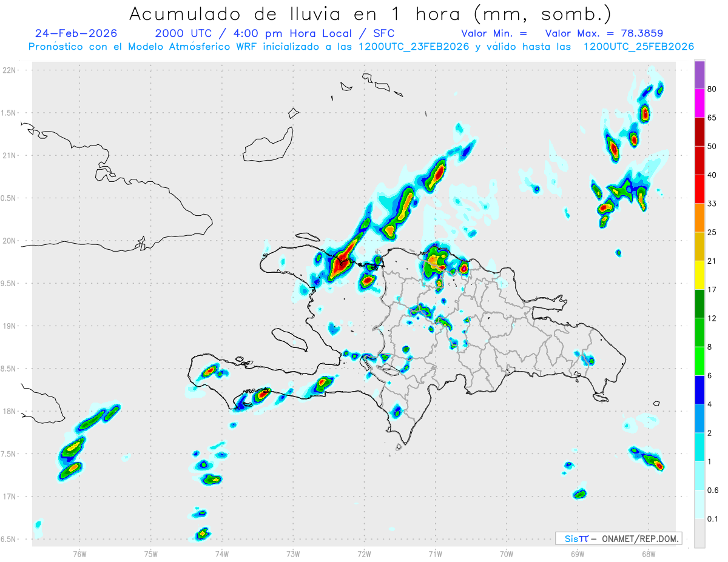This screenshot has width=728, height=562.
Task: Click the legend value '50'
Action: click(x=712, y=146)
